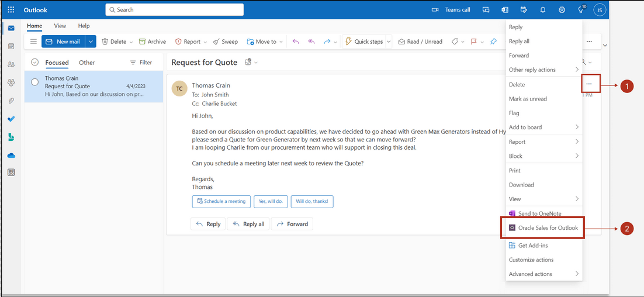The image size is (644, 297).
Task: Open the JS account avatar
Action: (x=600, y=10)
